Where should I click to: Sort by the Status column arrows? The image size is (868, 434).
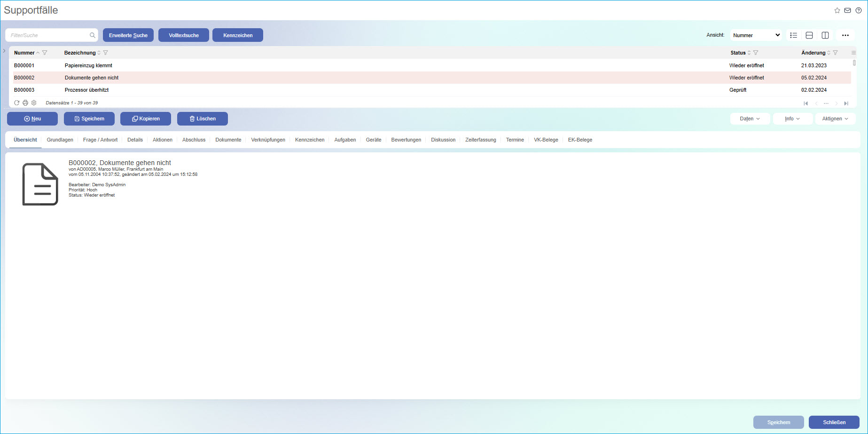pyautogui.click(x=749, y=53)
